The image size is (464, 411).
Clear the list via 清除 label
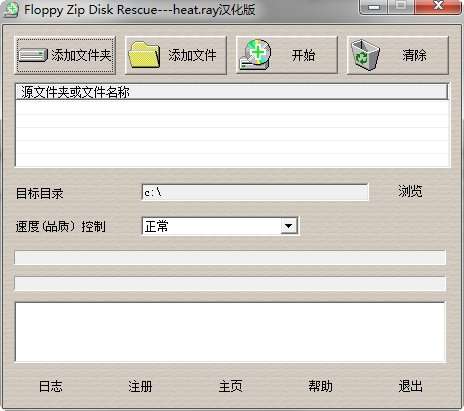[414, 55]
